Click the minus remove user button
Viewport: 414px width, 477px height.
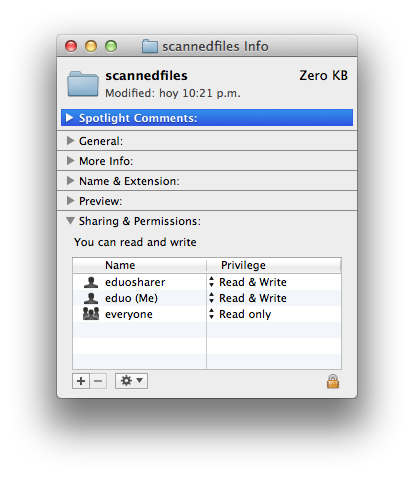point(98,381)
